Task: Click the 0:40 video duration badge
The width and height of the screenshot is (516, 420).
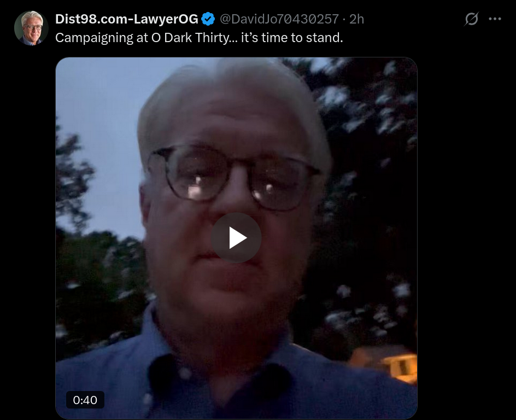Action: pyautogui.click(x=85, y=400)
